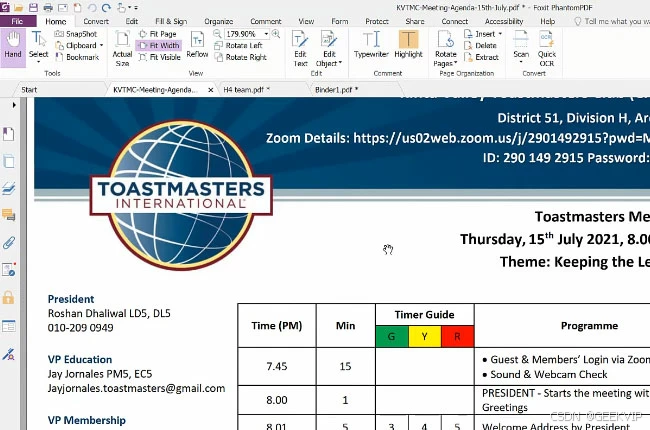Screen dimensions: 650x430
Task: Click the Email envelope icon
Action: 63,7
